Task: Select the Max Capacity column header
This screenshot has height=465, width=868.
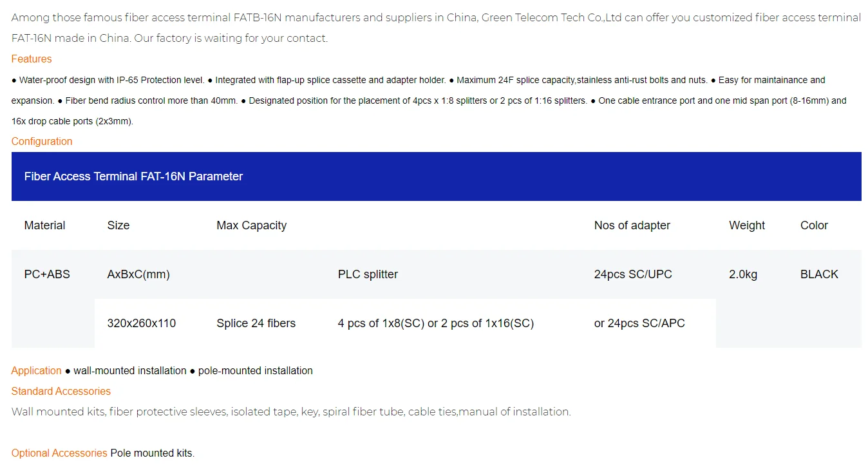Action: (x=251, y=225)
